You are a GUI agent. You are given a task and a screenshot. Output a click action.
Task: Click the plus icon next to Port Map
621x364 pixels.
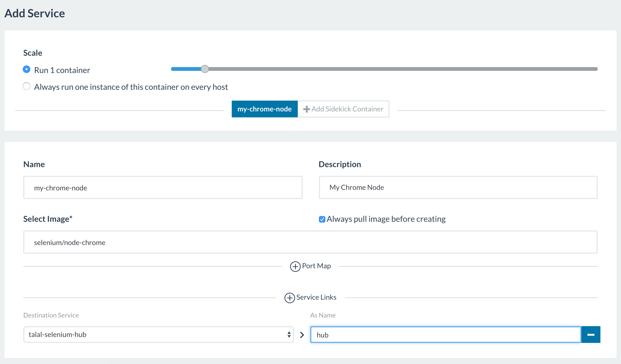[x=295, y=266]
